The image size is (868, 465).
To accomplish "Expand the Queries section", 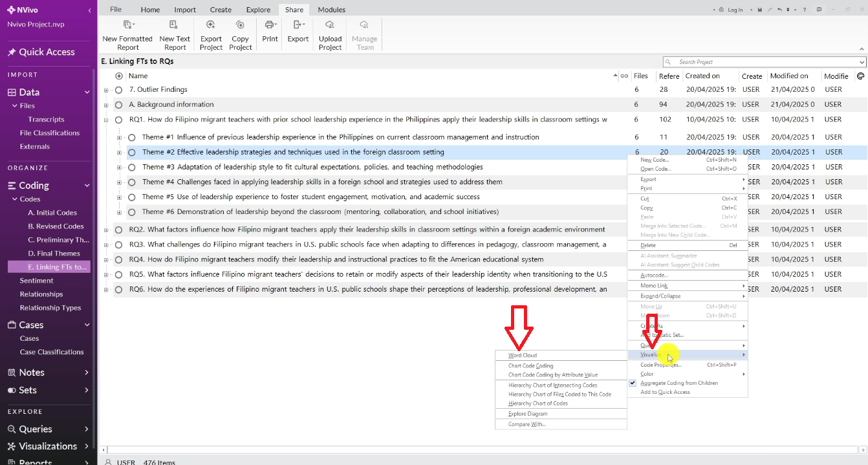I will 87,429.
